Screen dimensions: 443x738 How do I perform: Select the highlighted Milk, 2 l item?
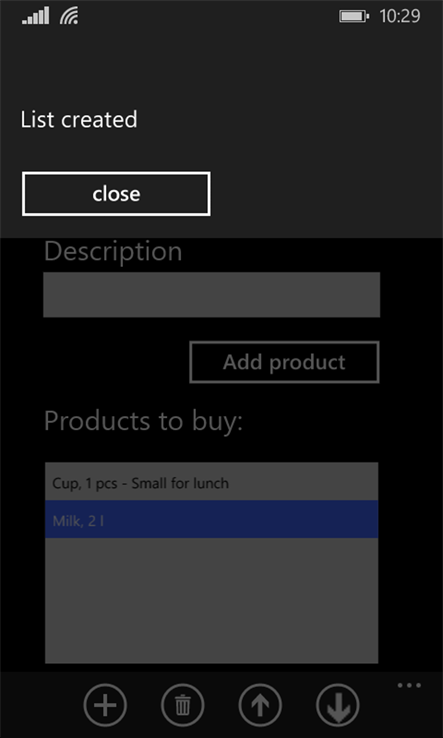point(211,520)
